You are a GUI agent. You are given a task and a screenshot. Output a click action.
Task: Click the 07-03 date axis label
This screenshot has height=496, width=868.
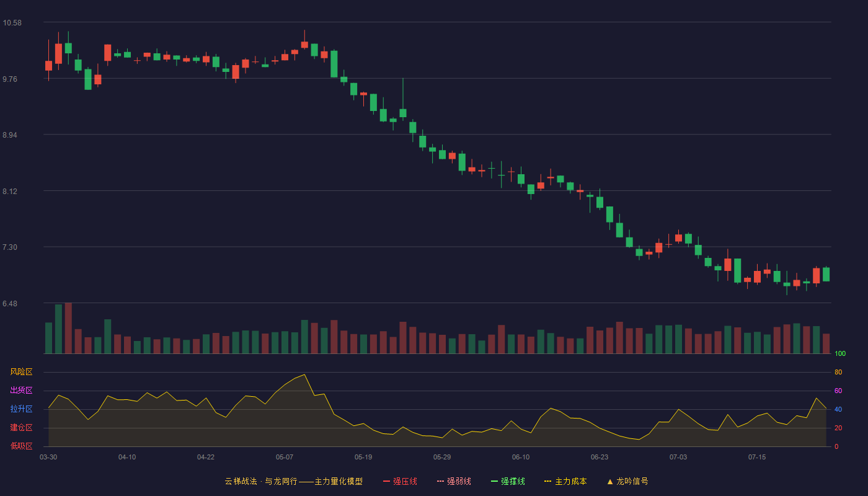pyautogui.click(x=678, y=457)
